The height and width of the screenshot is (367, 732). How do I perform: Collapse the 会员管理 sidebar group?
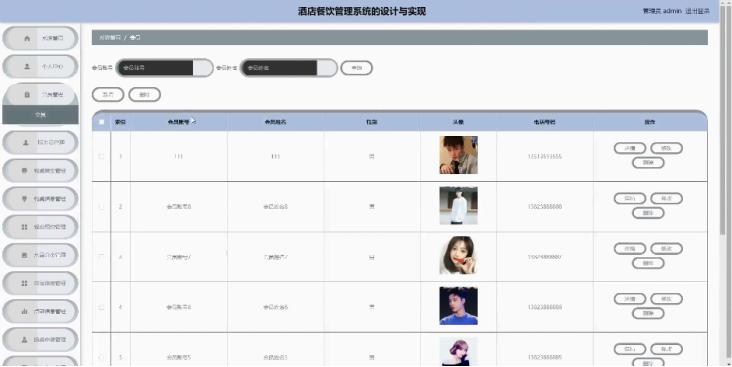(40, 94)
